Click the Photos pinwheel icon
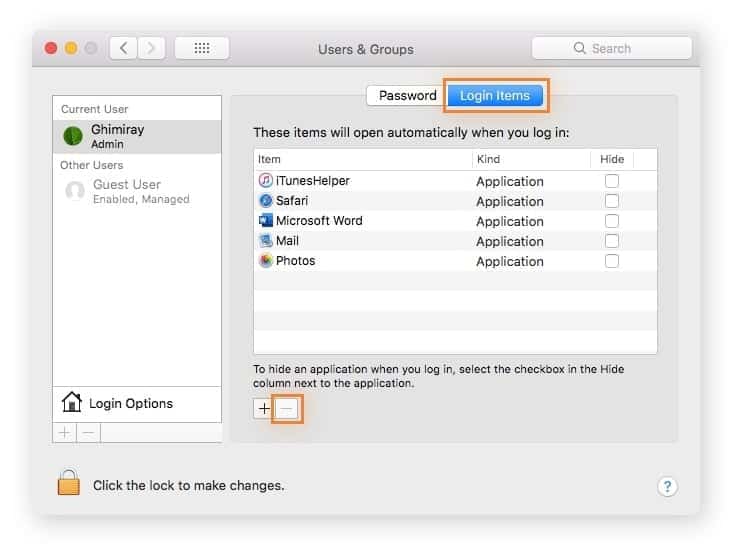Image resolution: width=733 pixels, height=550 pixels. (x=265, y=261)
